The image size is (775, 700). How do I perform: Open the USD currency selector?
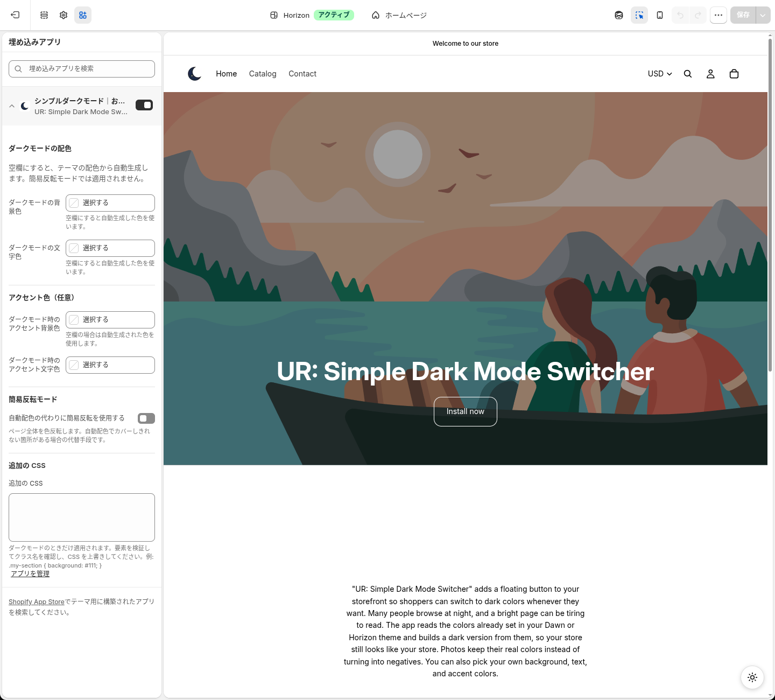(x=660, y=74)
